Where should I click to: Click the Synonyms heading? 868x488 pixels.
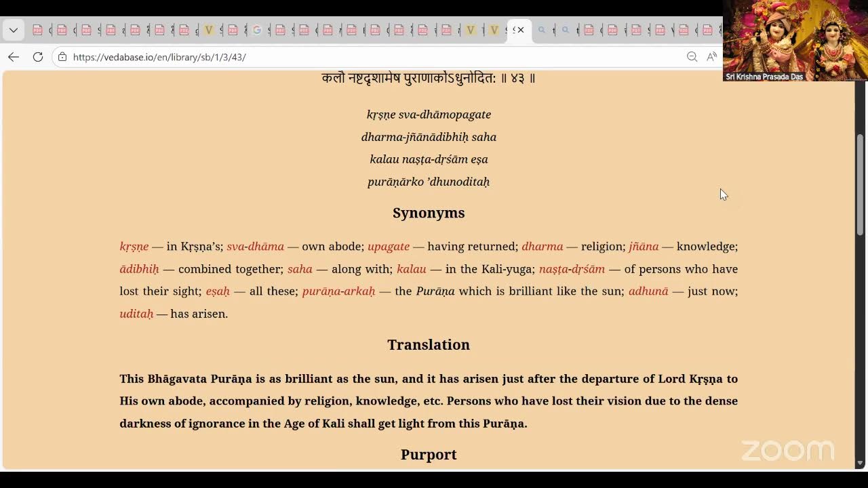tap(429, 213)
